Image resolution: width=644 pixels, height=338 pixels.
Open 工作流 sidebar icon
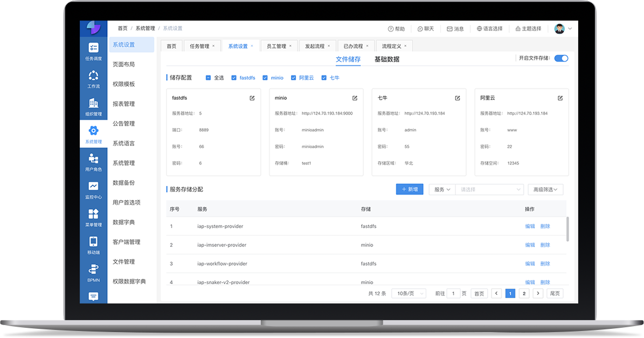click(93, 79)
